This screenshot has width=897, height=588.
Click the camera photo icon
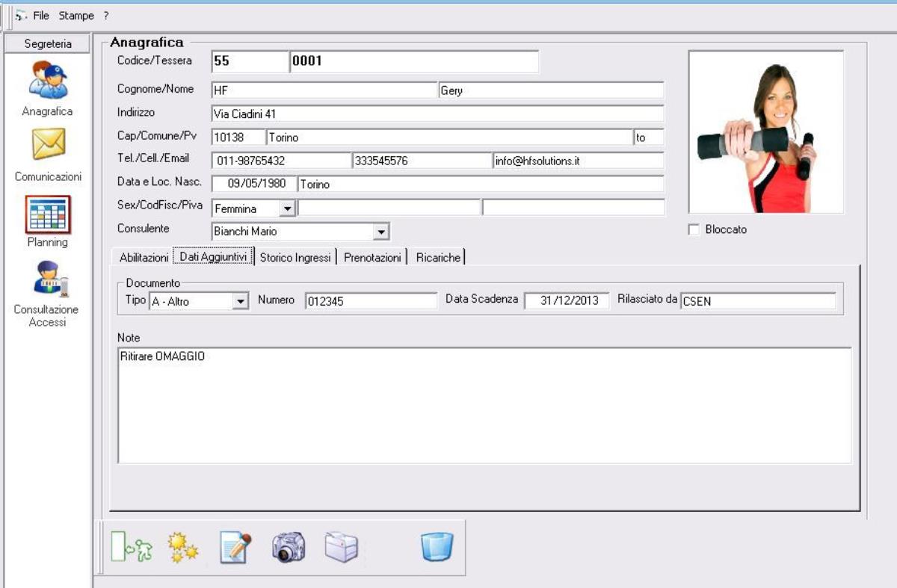(288, 548)
